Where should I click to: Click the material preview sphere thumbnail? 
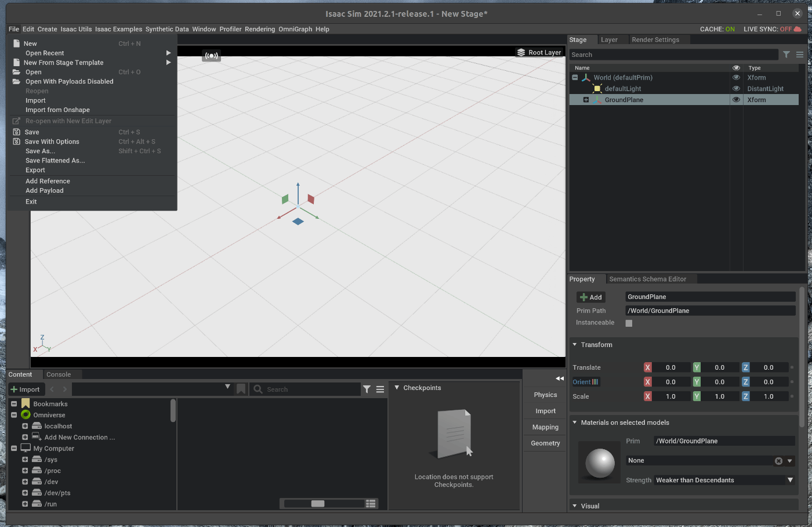(x=600, y=463)
